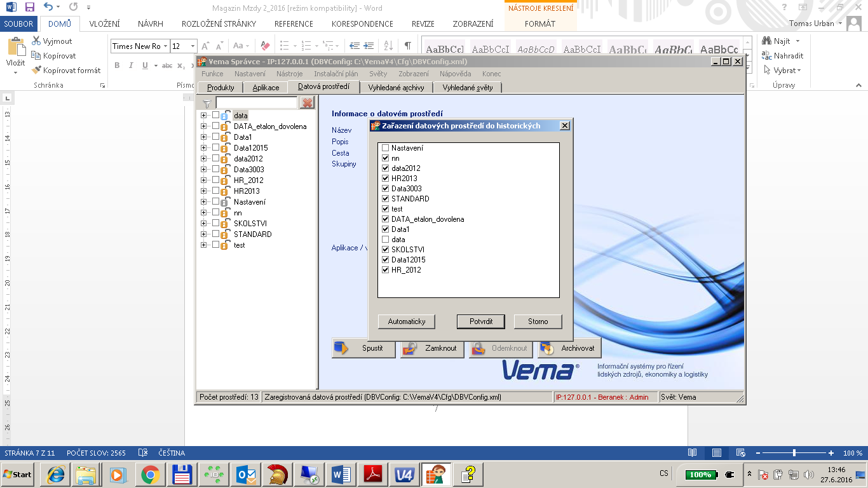This screenshot has height=488, width=868.
Task: Expand the HR_2012 tree node
Action: click(204, 180)
